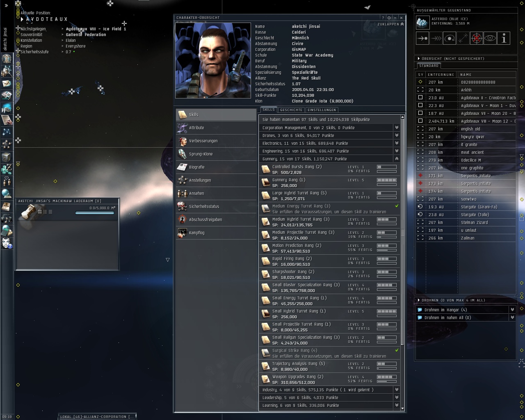Viewport: 525px width, 420px height.
Task: Show info for selected Blue Ice asteroid
Action: (504, 38)
